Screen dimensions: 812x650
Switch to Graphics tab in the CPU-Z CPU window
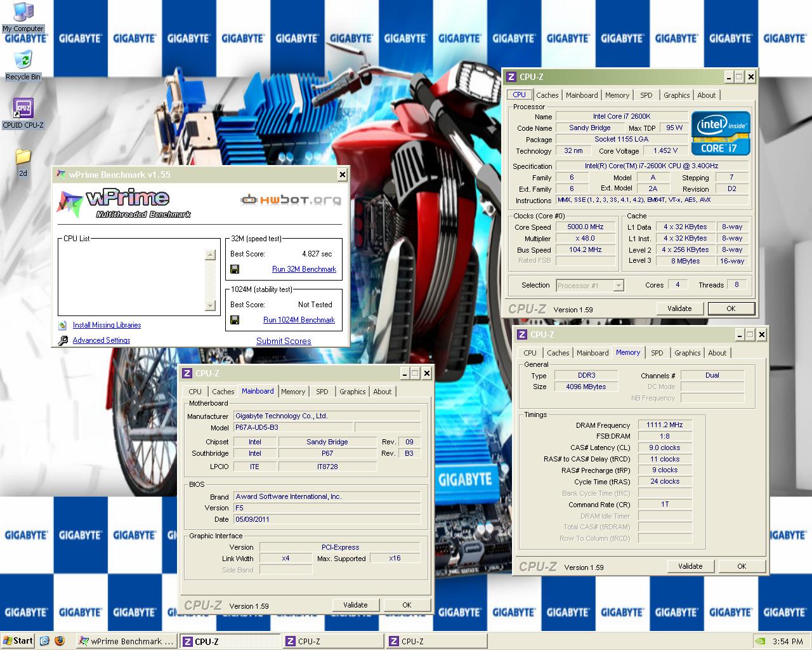(677, 95)
